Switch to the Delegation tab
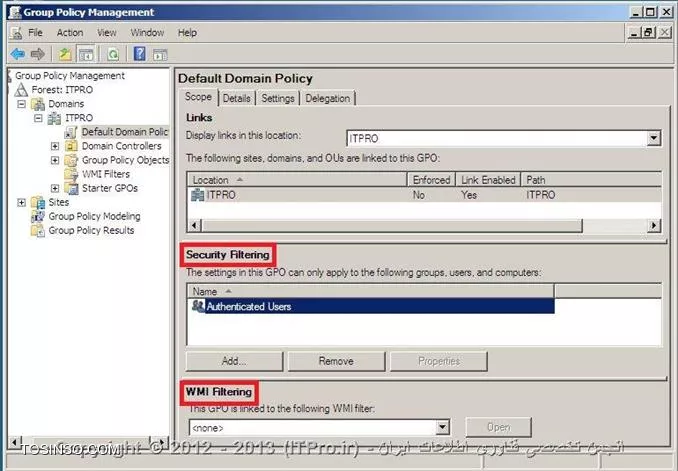 tap(328, 99)
